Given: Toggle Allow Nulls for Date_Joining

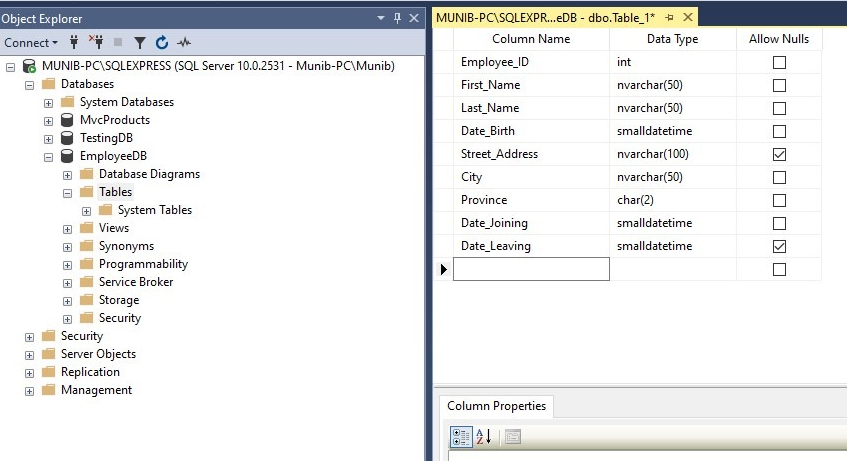Looking at the screenshot, I should [779, 223].
